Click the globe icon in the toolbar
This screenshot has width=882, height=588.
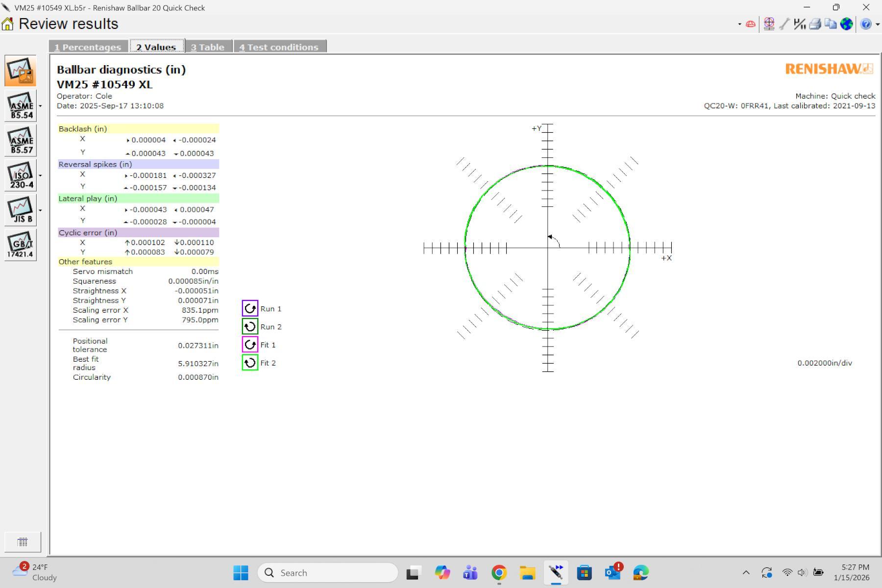(x=846, y=24)
